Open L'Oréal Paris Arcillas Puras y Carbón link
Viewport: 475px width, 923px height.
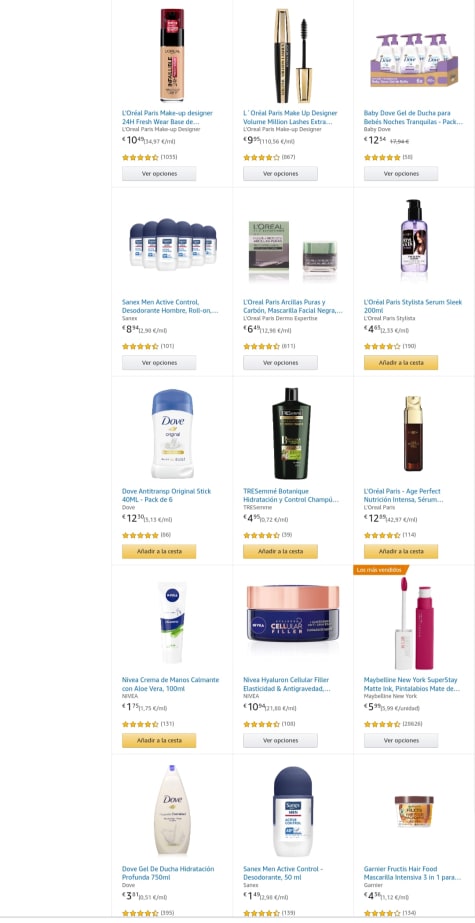coord(293,306)
